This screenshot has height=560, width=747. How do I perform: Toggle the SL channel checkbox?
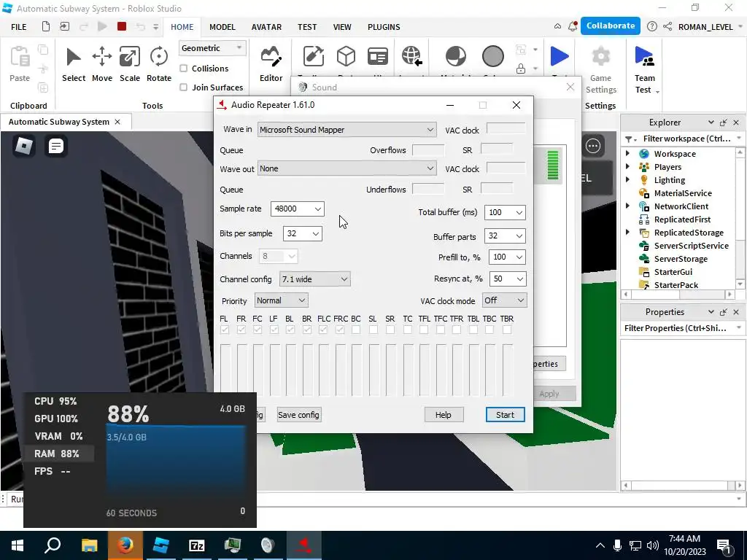pos(373,330)
